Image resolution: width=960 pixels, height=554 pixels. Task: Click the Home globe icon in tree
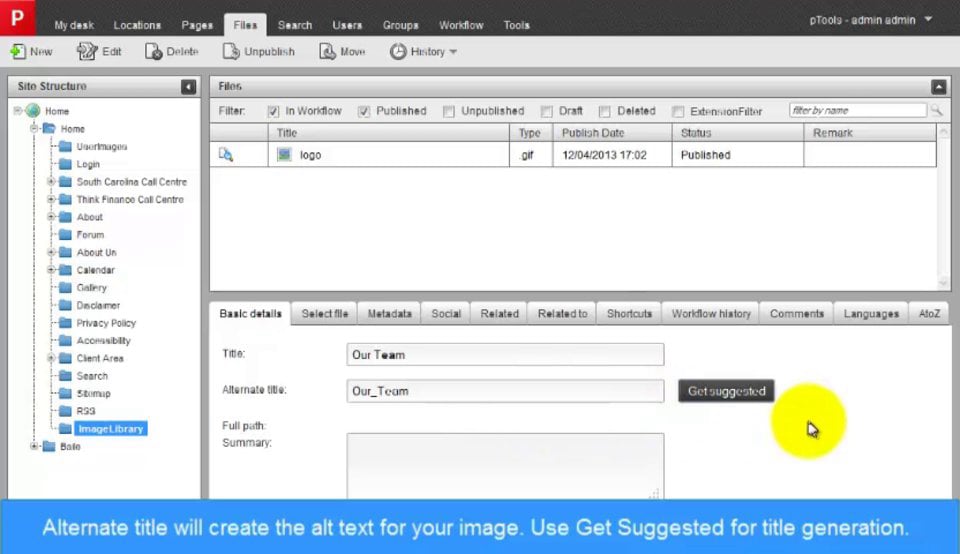(33, 111)
